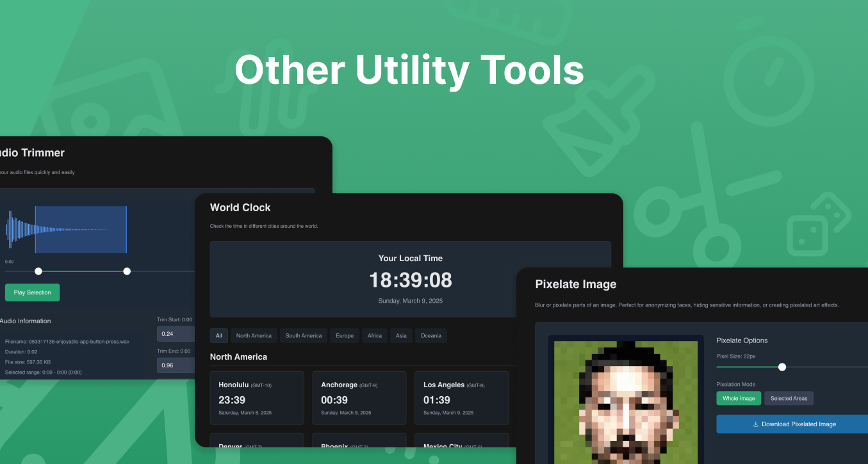868x464 pixels.
Task: Select Selected Areas pixelation mode
Action: (x=789, y=398)
